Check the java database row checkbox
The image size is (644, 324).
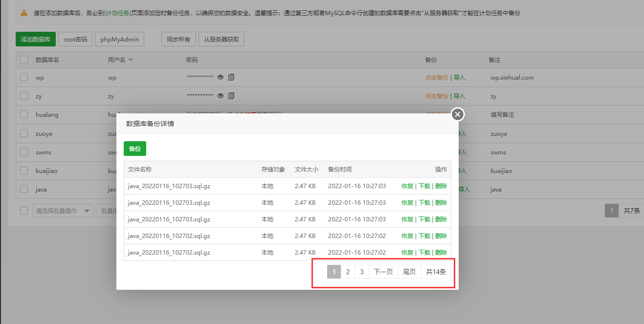pos(24,189)
